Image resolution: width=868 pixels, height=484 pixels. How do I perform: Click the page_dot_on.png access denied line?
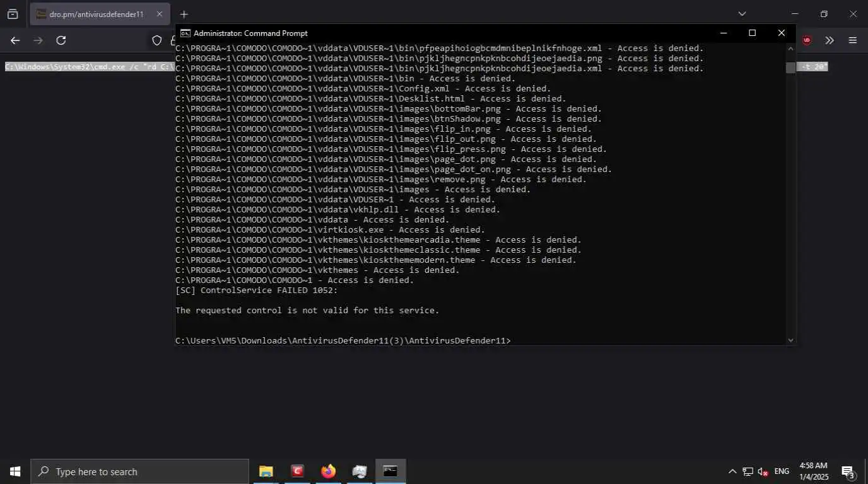394,170
